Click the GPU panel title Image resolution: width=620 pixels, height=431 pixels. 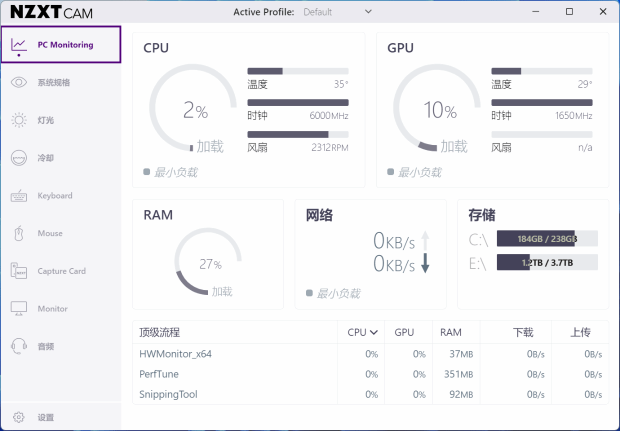click(x=400, y=48)
